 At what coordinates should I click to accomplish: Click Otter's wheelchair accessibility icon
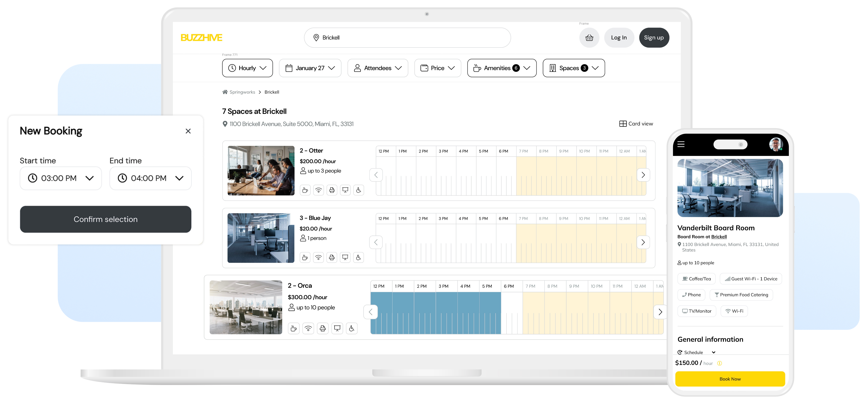359,190
